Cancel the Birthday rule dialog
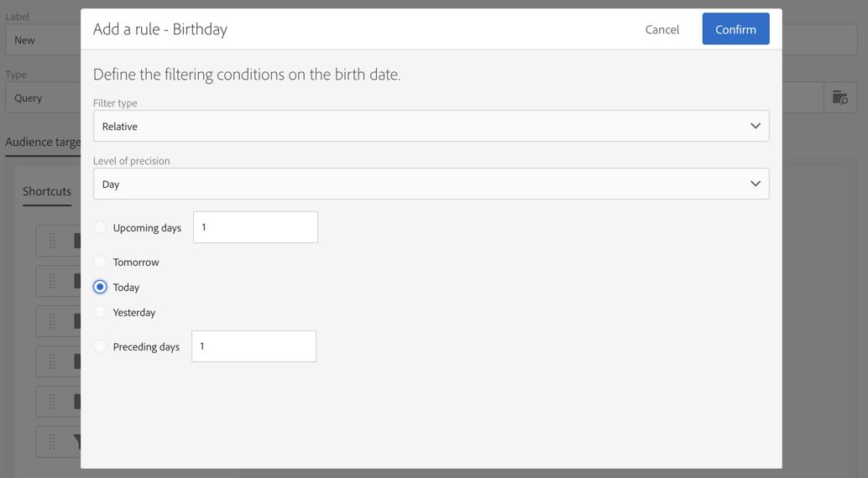Viewport: 868px width, 478px height. point(661,29)
